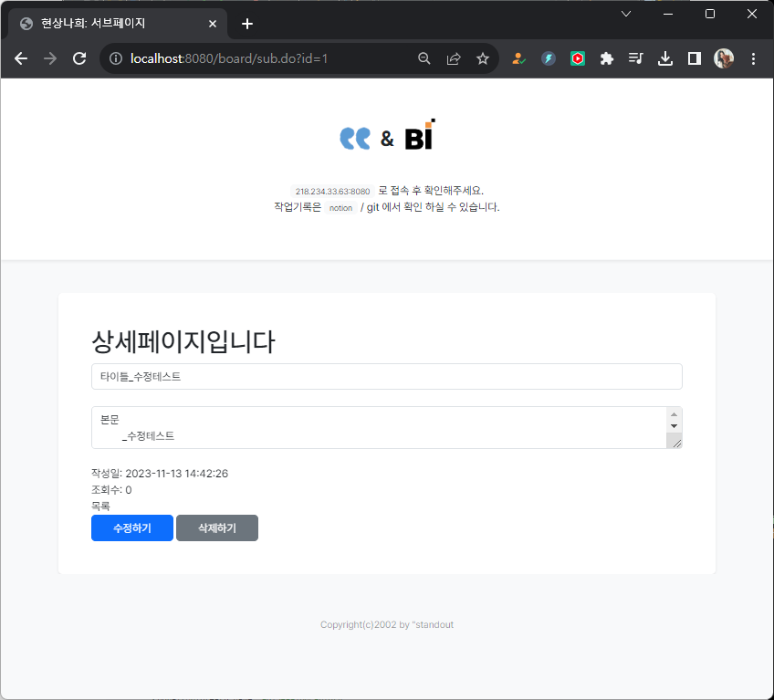Show browser downloads
Viewport: 774px width, 700px height.
click(665, 58)
